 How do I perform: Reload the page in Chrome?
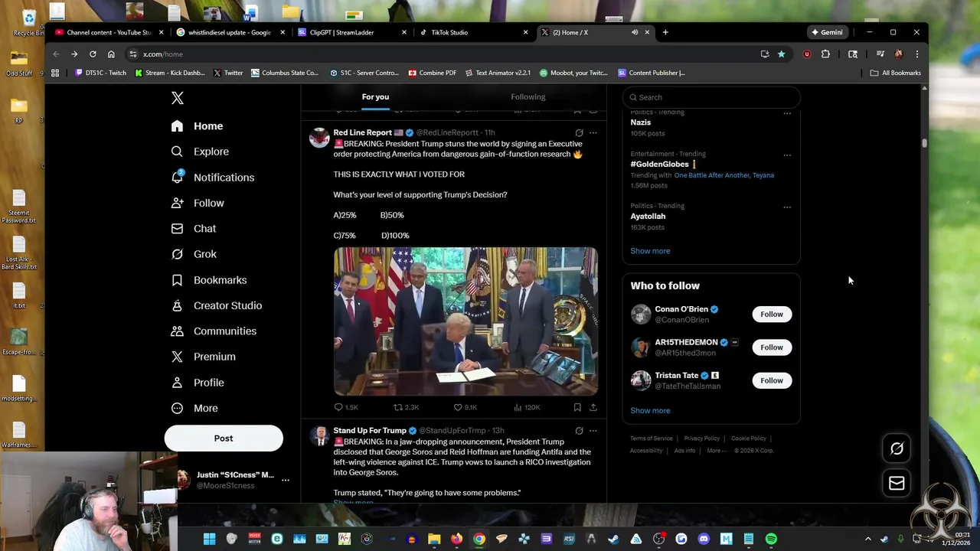[93, 54]
